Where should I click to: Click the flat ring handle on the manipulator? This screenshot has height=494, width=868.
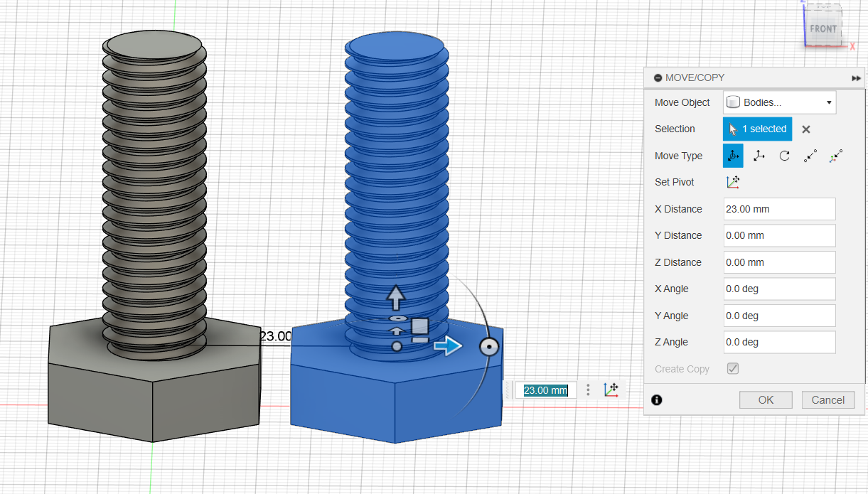coord(398,318)
